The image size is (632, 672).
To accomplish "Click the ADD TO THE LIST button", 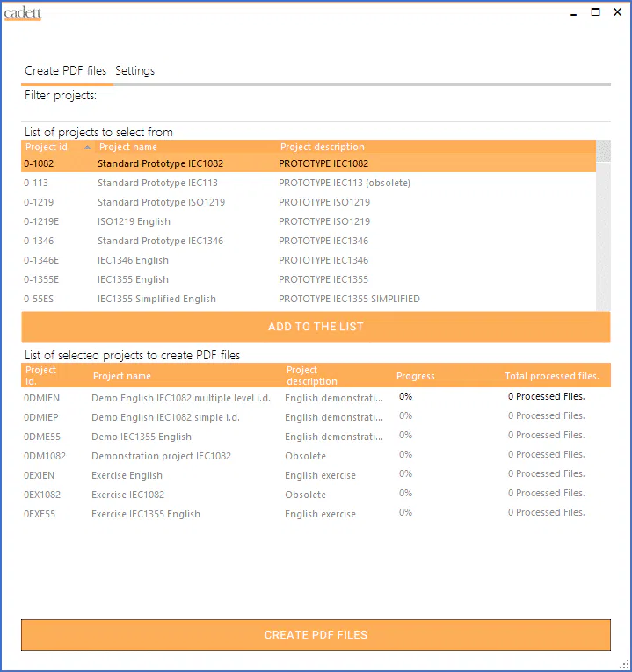I will (316, 327).
